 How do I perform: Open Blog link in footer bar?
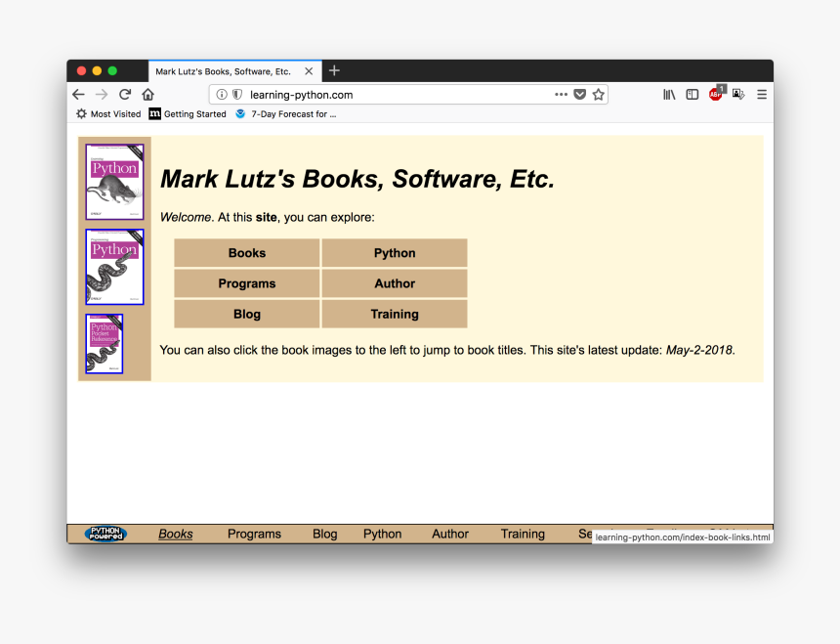324,535
